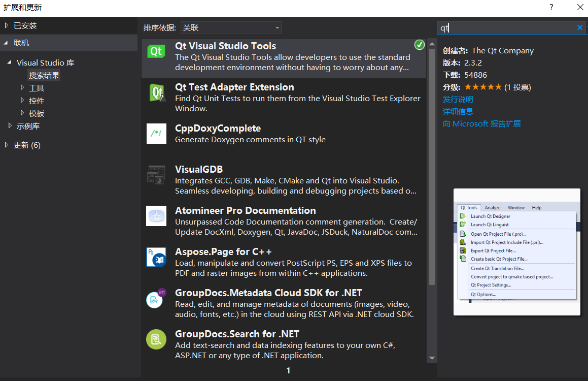This screenshot has width=588, height=381.
Task: Select the VisualGDB result title
Action: (199, 169)
